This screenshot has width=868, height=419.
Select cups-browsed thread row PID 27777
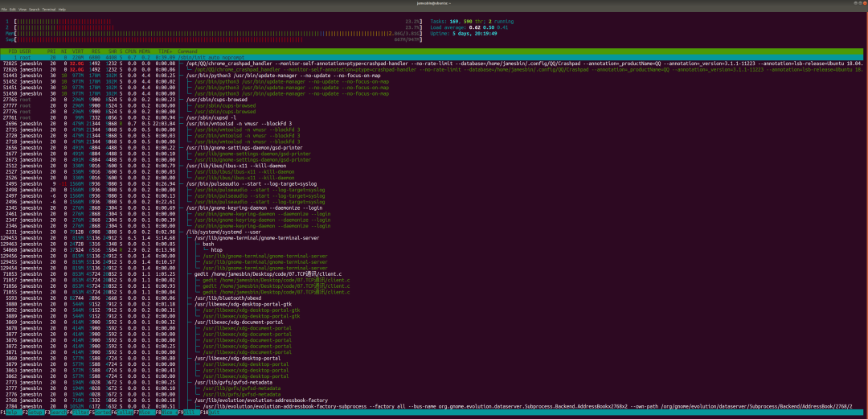[434, 105]
